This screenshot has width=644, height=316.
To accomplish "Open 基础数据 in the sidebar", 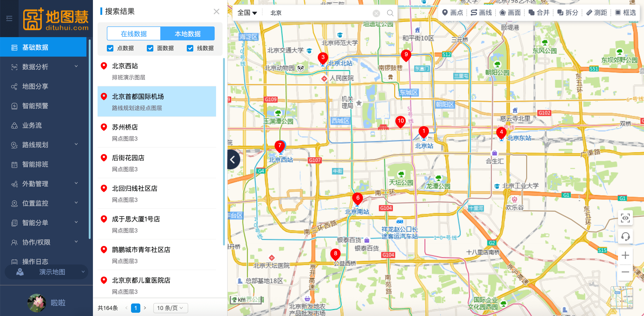I will pos(43,47).
